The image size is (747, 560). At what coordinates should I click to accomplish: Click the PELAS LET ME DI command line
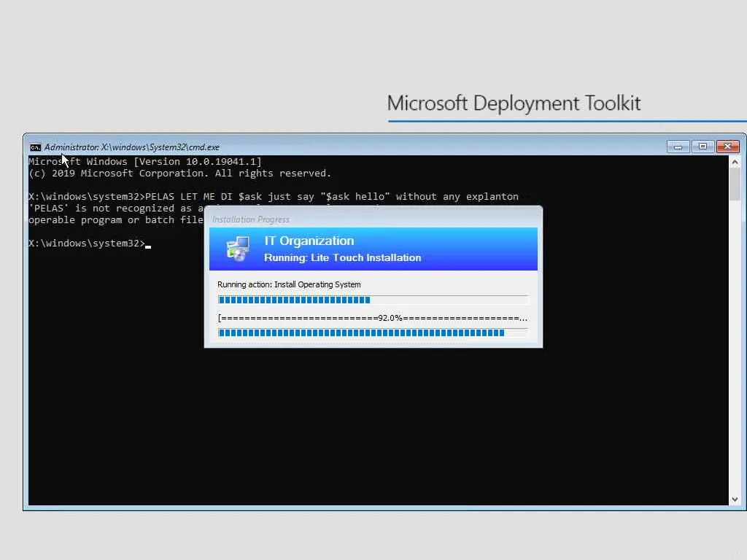(x=274, y=197)
